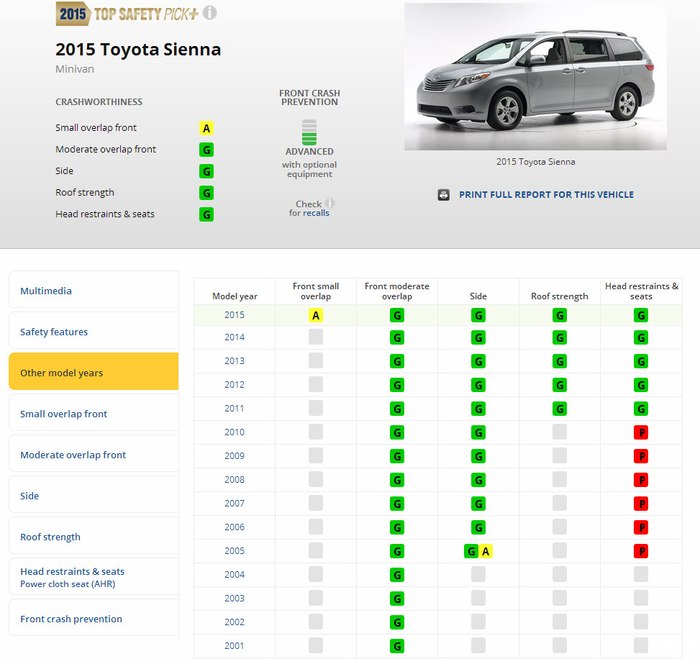Click the Print Full Report For This Vehicle link

coord(546,195)
